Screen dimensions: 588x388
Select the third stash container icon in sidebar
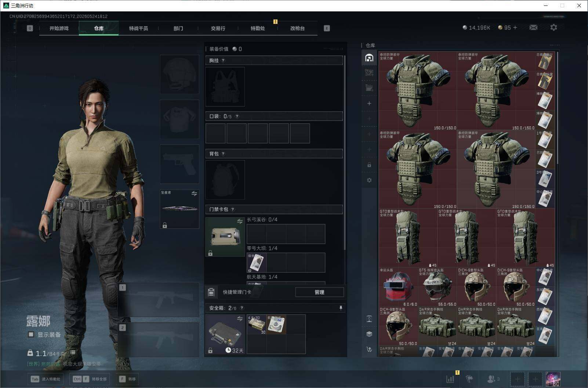[369, 88]
